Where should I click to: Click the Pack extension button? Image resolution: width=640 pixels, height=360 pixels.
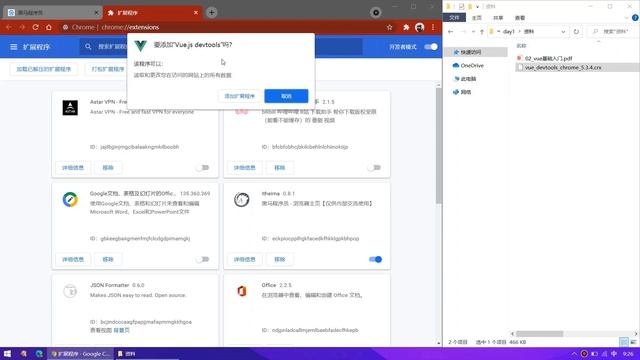(108, 69)
